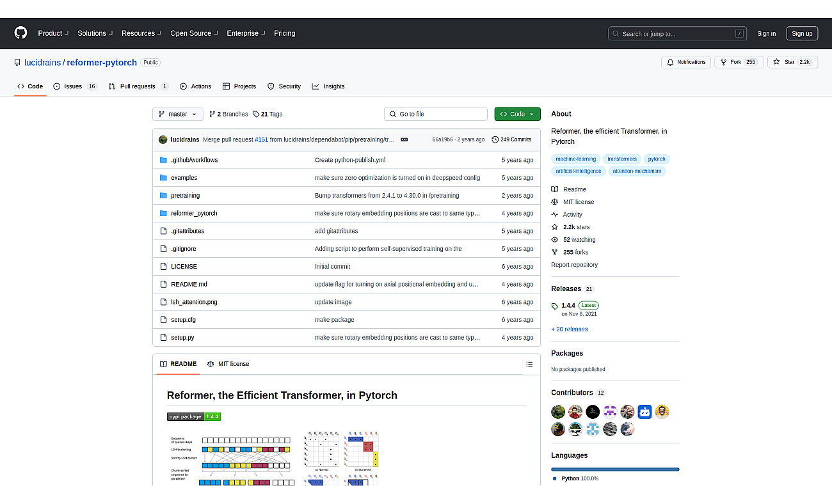This screenshot has height=504, width=832.
Task: Click the reformer_pytorch folder icon
Action: point(163,213)
